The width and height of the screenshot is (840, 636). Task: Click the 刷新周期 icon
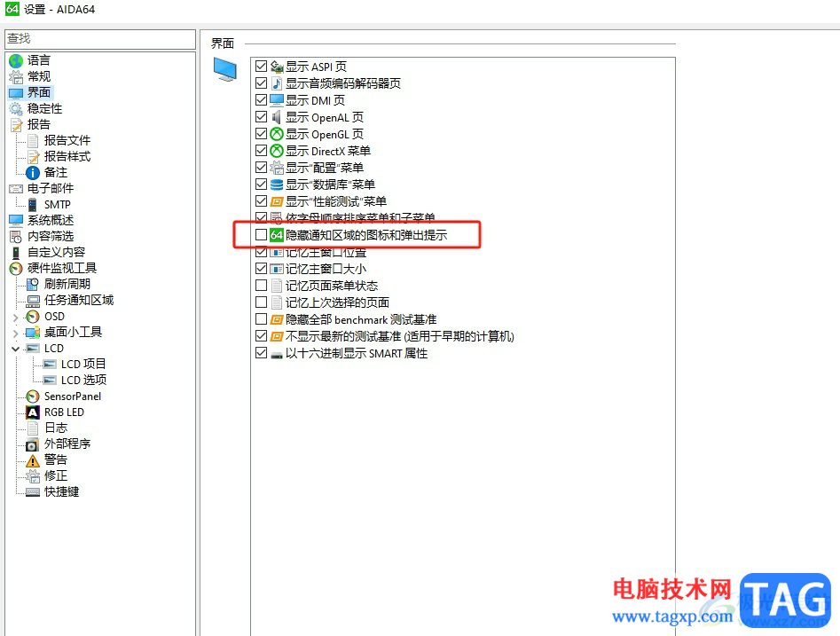pos(33,284)
